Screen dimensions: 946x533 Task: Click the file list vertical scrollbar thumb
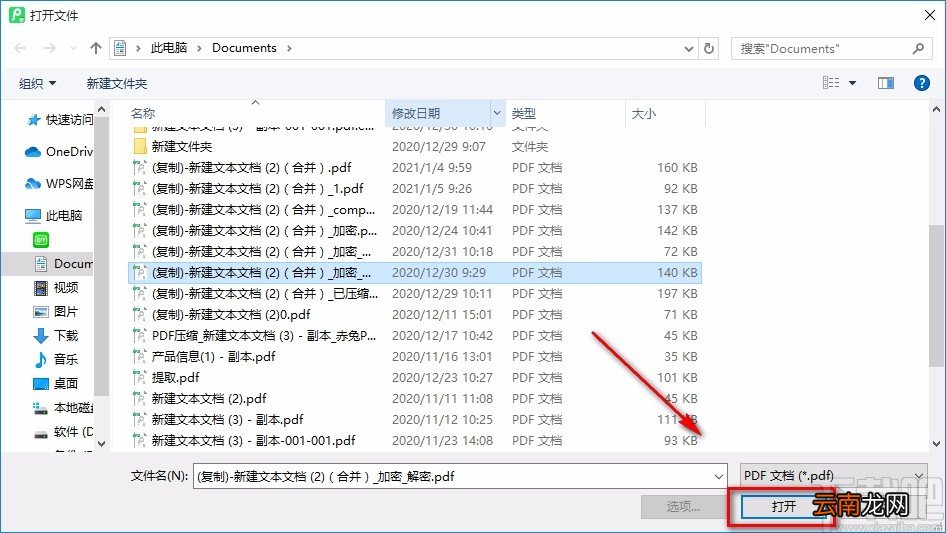(936, 295)
